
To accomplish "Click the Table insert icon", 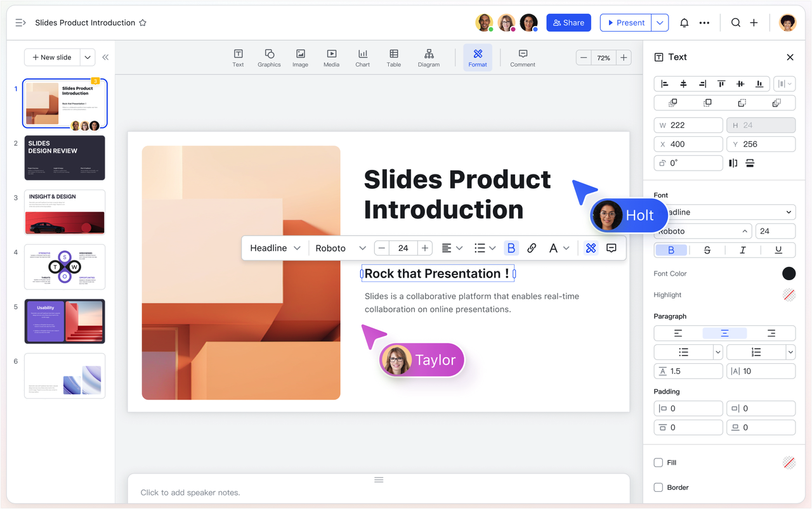I will coord(394,58).
